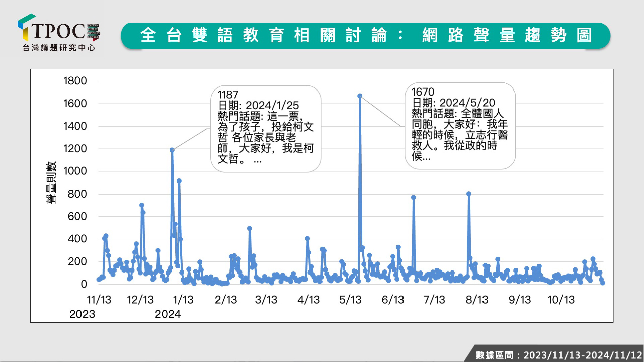The width and height of the screenshot is (644, 362).
Task: Click the 1670 peak data point
Action: click(x=360, y=96)
